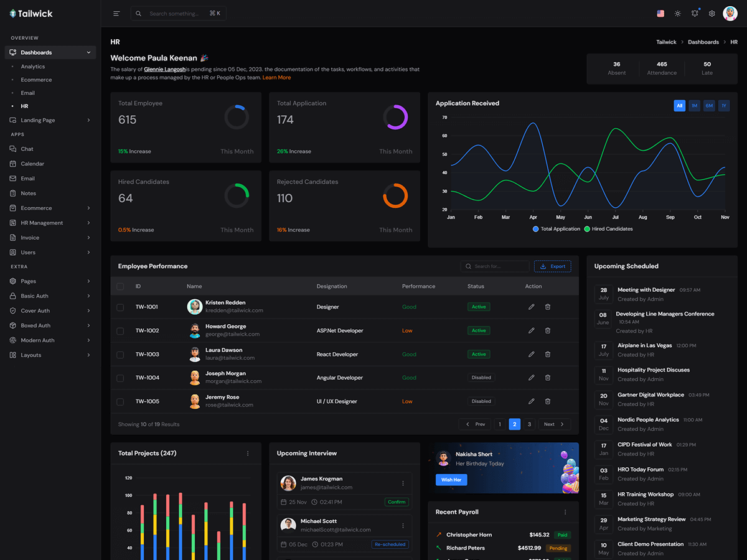The image size is (747, 560).
Task: Toggle Total Application legend color marker
Action: coord(536,229)
